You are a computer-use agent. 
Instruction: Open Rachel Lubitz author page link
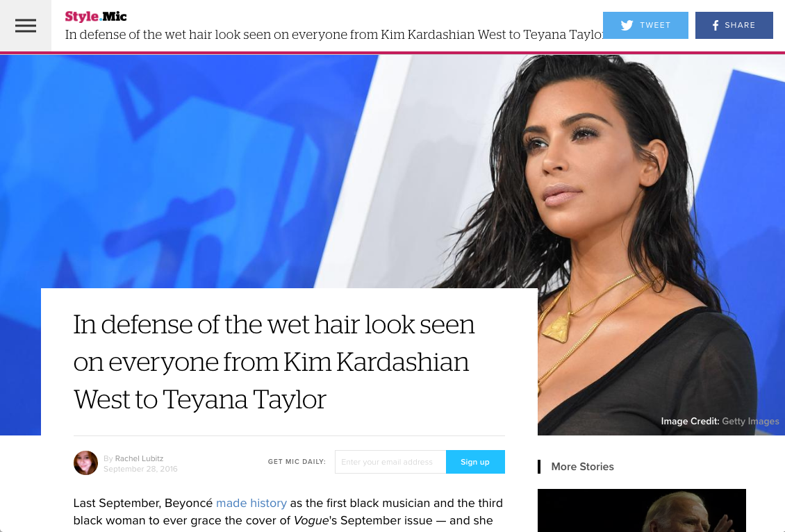coord(139,458)
